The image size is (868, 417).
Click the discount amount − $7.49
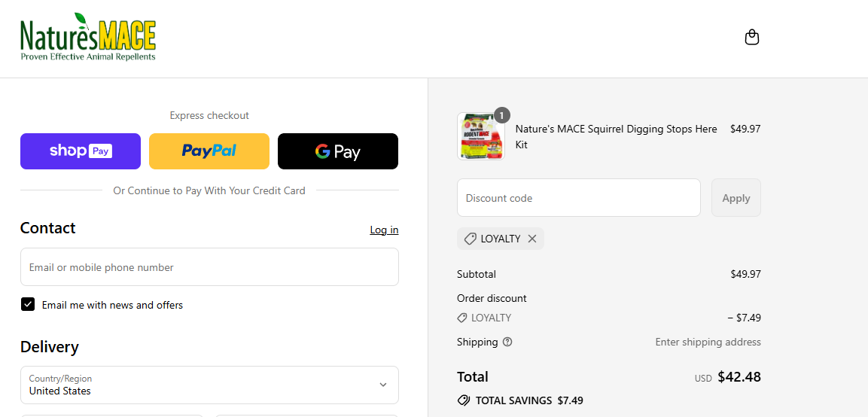coord(744,318)
